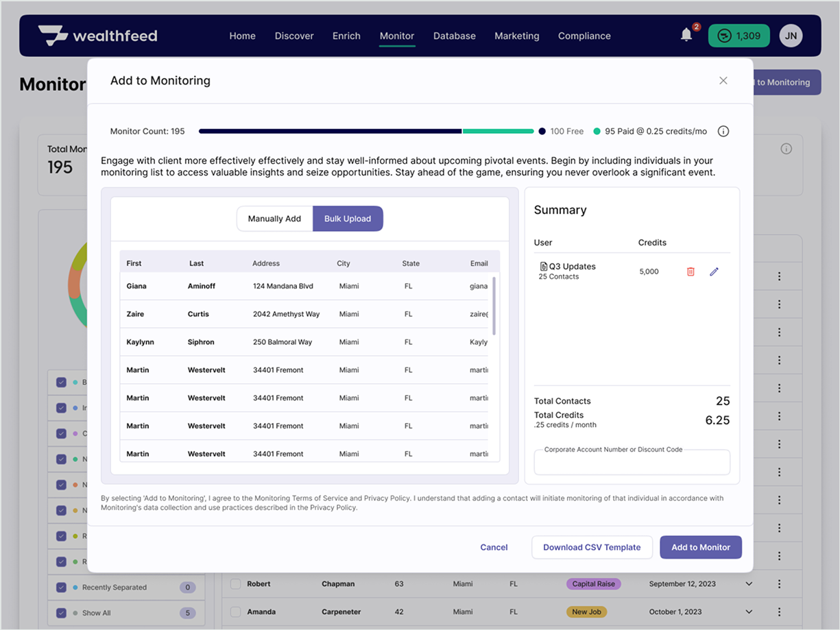Click the JN user avatar

(791, 36)
